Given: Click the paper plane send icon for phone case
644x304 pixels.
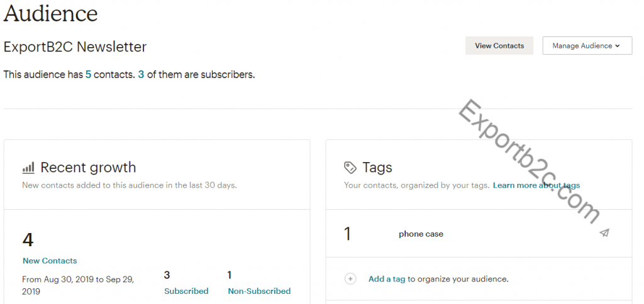Looking at the screenshot, I should click(x=604, y=233).
